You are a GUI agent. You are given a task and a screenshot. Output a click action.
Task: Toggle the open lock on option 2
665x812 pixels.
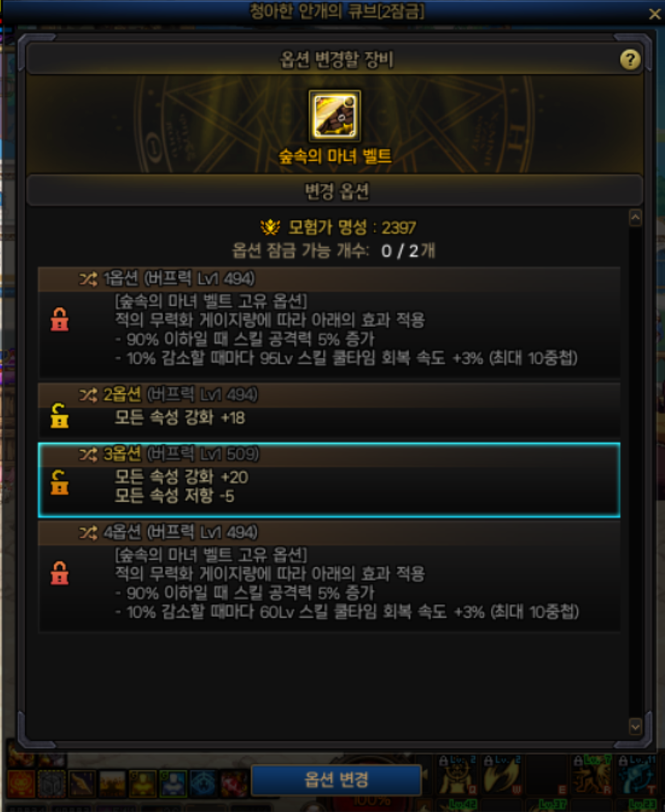click(60, 416)
